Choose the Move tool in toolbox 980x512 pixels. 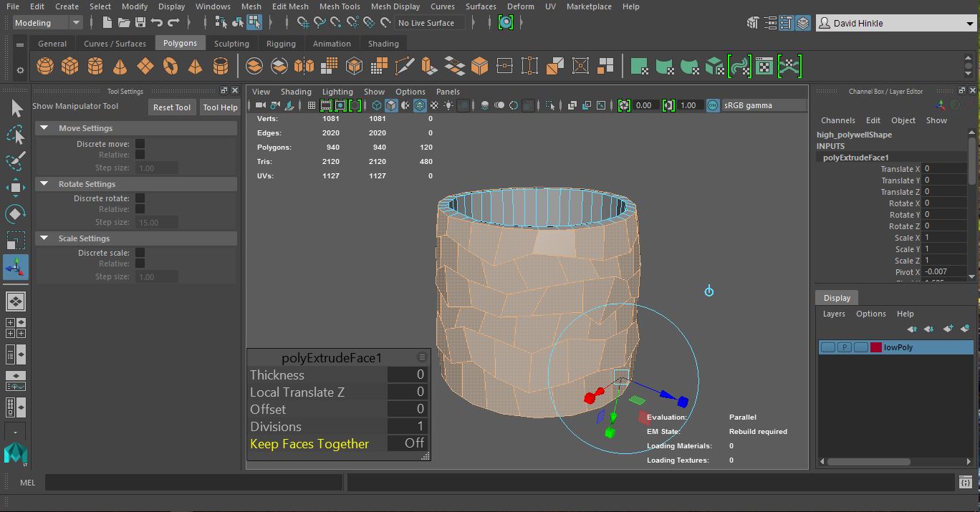(16, 188)
